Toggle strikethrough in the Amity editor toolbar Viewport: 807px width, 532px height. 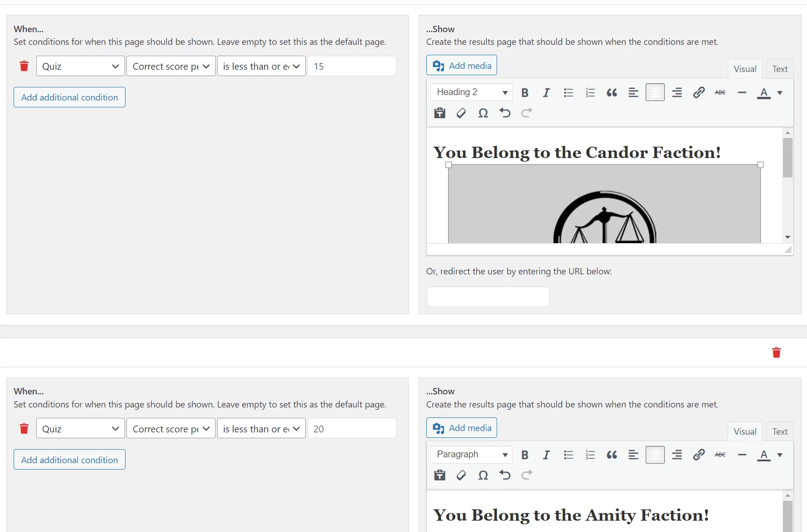click(720, 455)
